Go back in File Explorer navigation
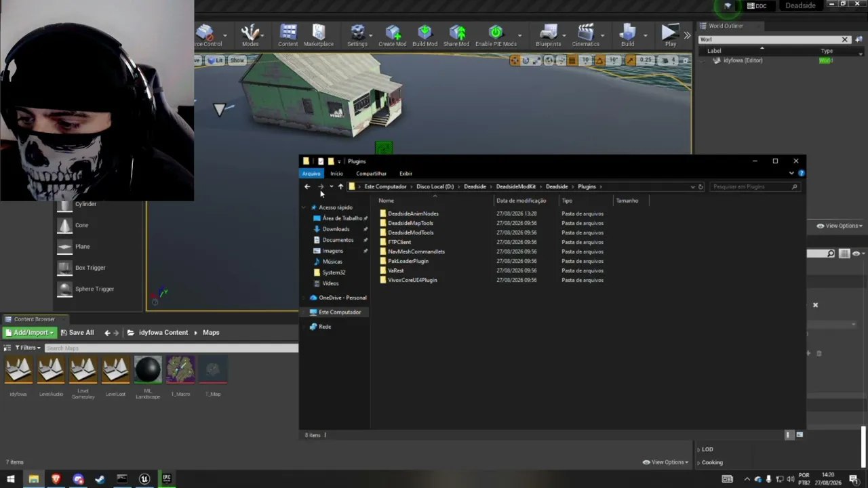 307,186
